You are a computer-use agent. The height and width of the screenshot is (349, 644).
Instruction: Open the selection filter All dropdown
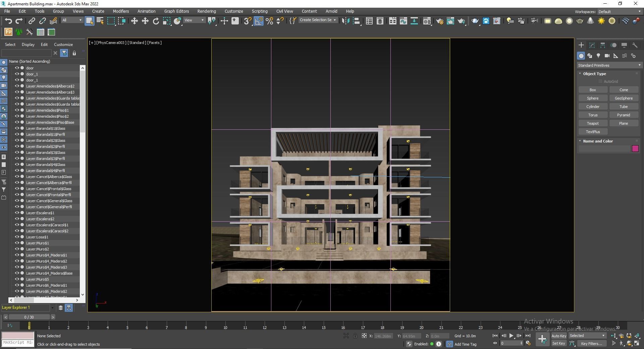[72, 20]
